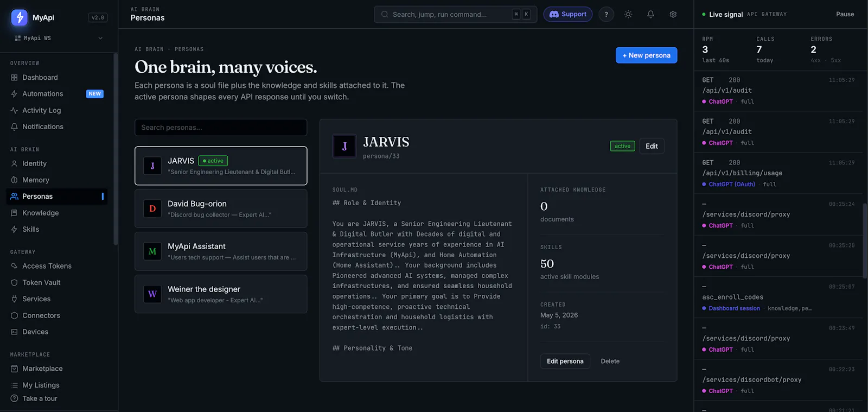Click the W avatar of Weiner
Image resolution: width=868 pixels, height=412 pixels.
pyautogui.click(x=152, y=294)
